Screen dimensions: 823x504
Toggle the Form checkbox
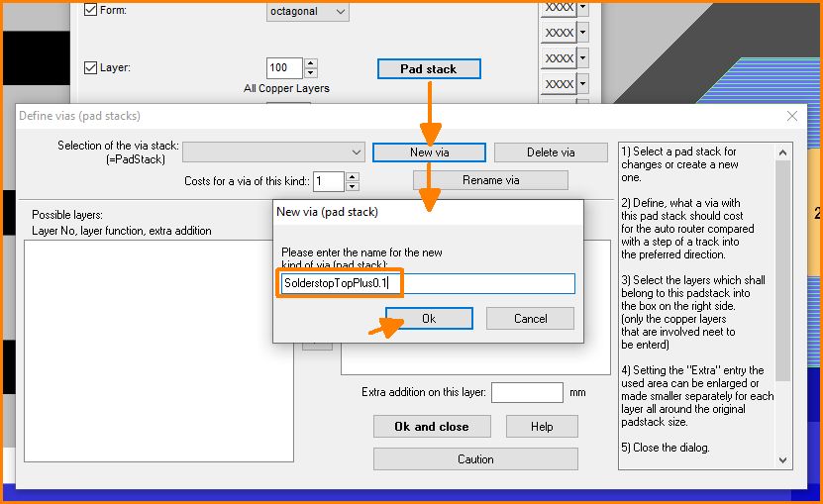91,11
